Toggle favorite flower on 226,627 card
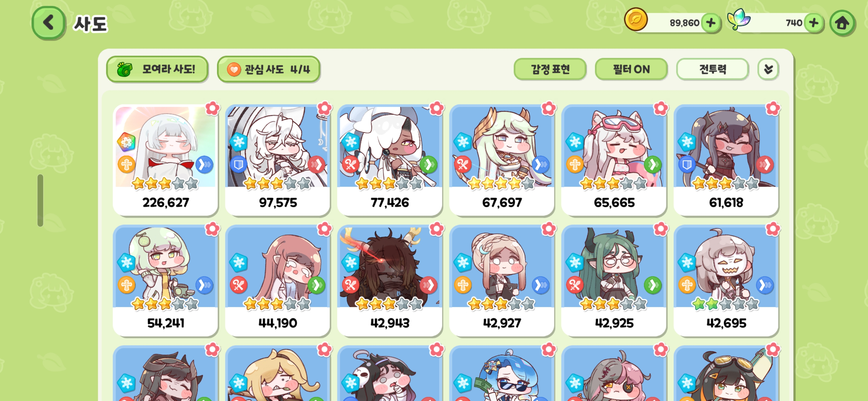 212,109
